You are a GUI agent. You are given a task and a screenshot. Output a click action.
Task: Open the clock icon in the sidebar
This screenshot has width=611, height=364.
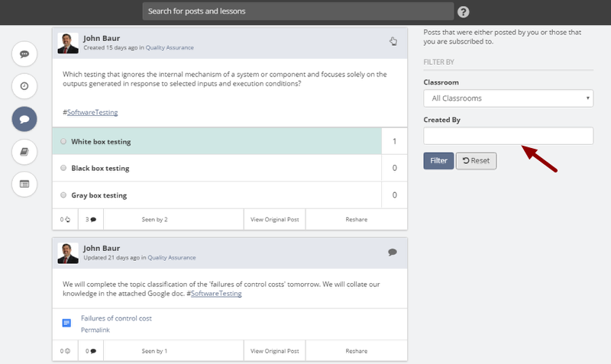coord(24,86)
